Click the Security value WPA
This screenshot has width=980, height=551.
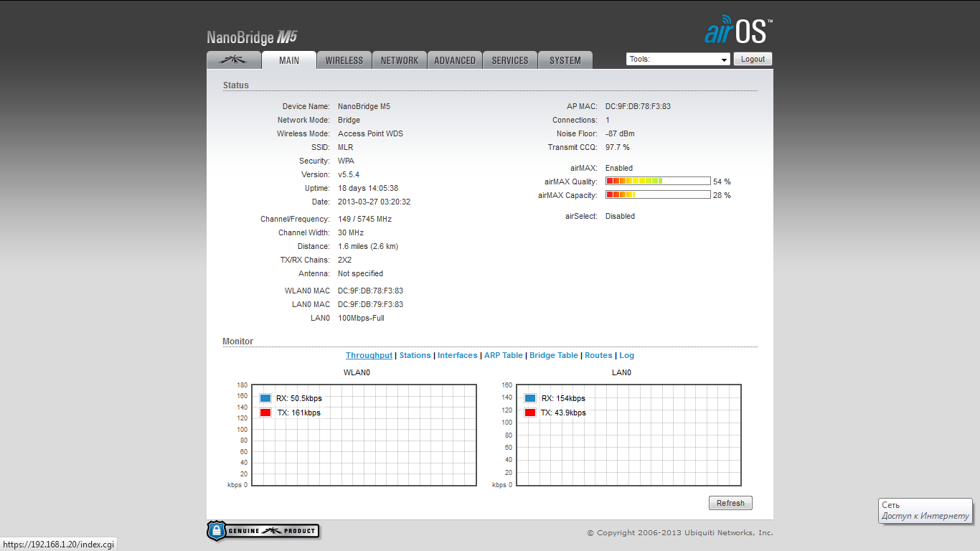347,161
